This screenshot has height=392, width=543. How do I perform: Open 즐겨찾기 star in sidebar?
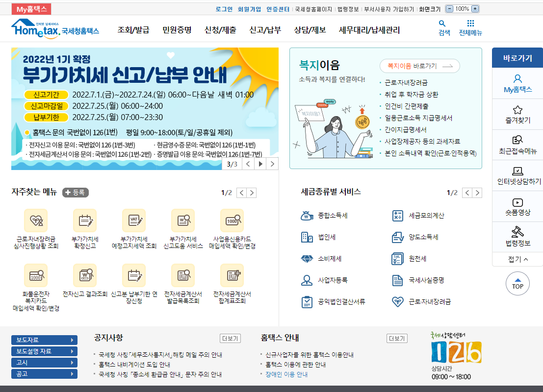click(517, 115)
